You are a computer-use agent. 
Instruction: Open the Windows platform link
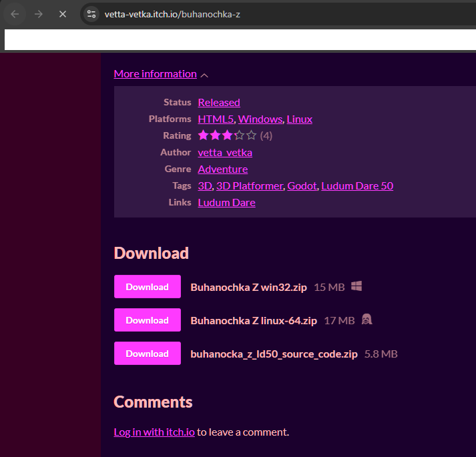(x=260, y=119)
